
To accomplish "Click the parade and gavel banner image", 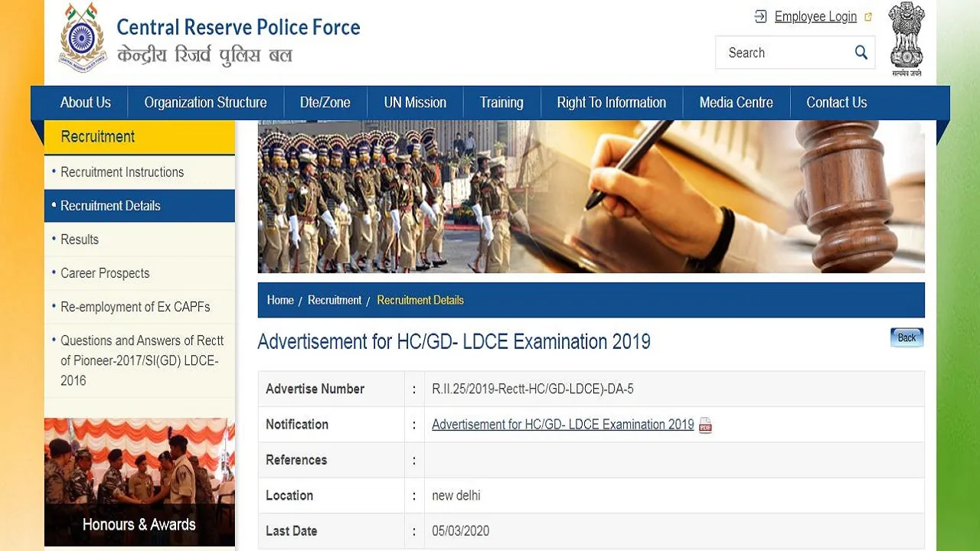I will 591,197.
